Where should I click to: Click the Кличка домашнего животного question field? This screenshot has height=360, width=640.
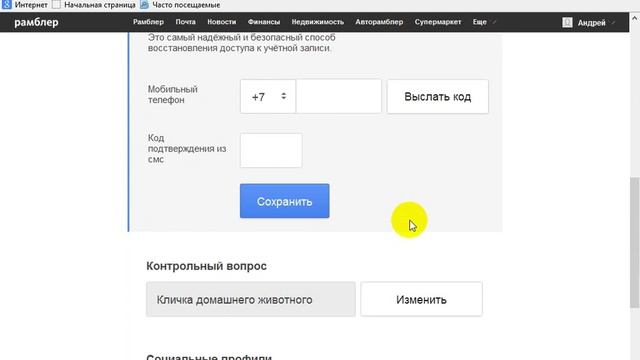pos(251,299)
